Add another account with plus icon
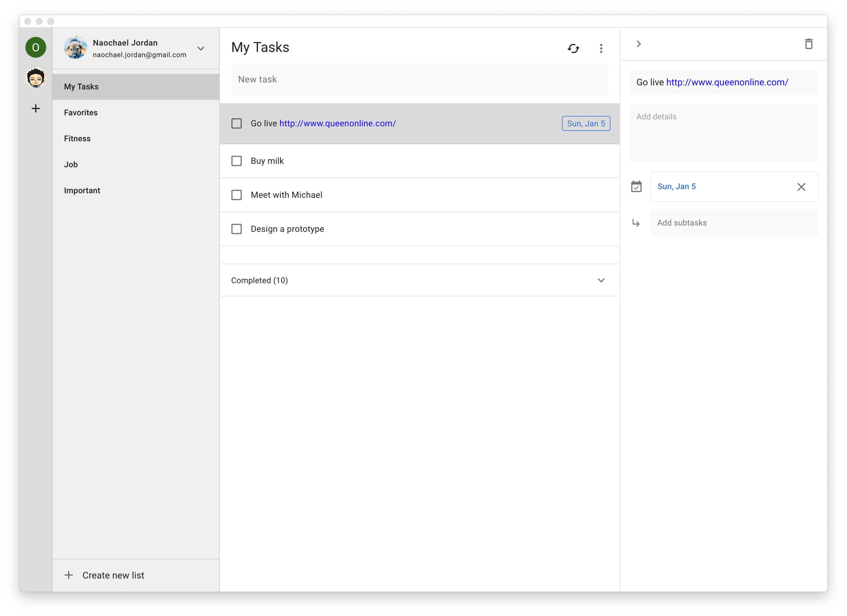Image resolution: width=847 pixels, height=616 pixels. [36, 109]
